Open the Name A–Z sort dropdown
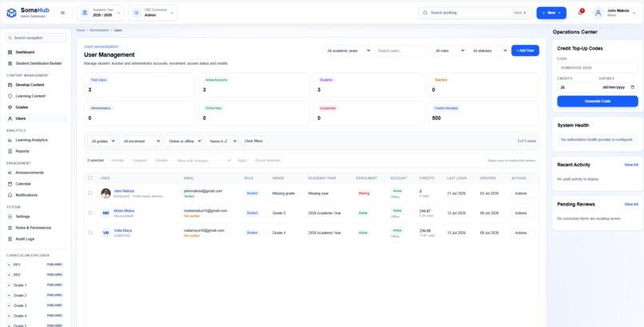Image resolution: width=644 pixels, height=327 pixels. click(x=222, y=141)
